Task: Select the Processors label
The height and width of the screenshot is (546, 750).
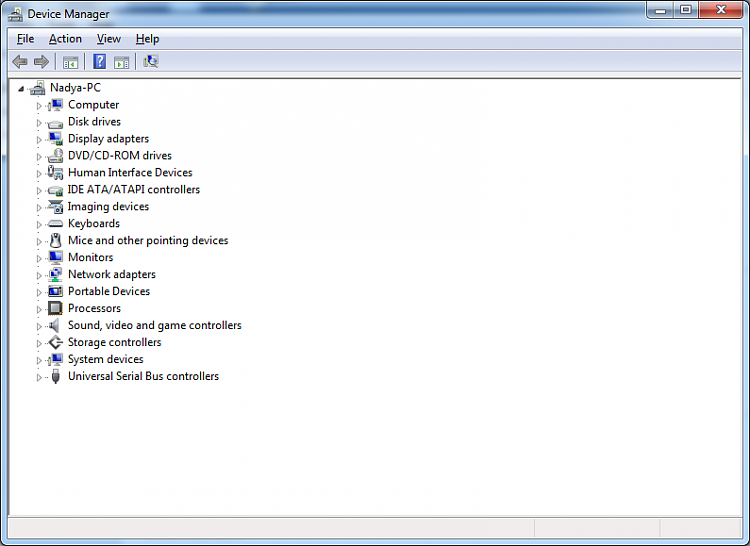Action: point(94,308)
